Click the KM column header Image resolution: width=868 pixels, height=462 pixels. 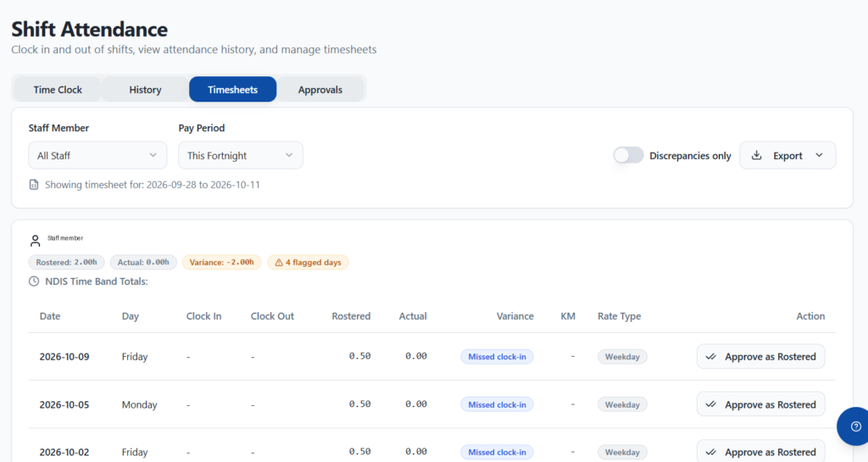pos(568,316)
